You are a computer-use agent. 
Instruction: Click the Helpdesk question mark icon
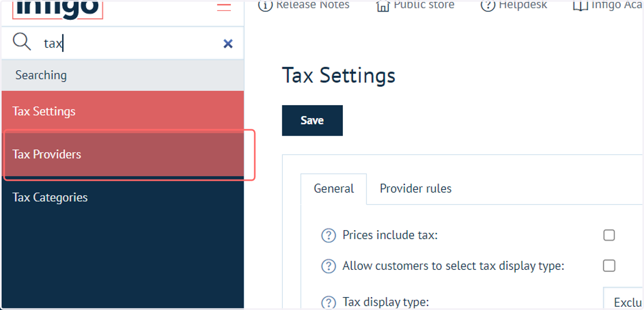pos(487,6)
